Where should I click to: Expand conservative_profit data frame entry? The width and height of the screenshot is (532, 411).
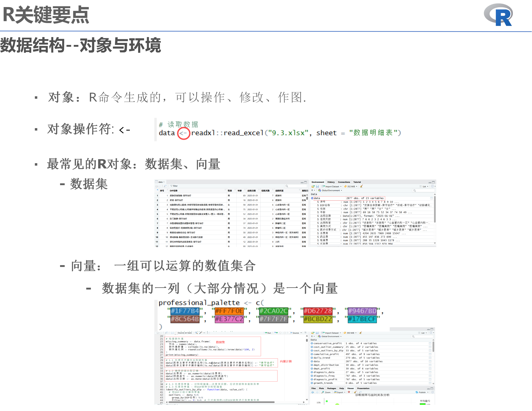(312, 343)
